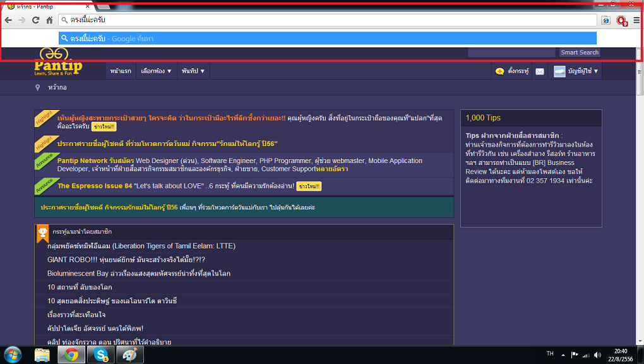Screen dimensions: 644x364
Task: Open the browser home page icon
Action: (49, 20)
